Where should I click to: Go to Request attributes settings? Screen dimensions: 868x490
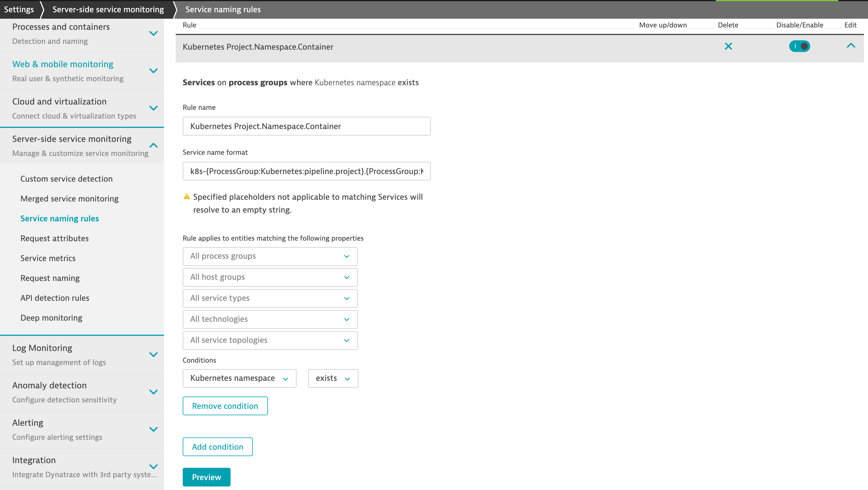point(55,238)
